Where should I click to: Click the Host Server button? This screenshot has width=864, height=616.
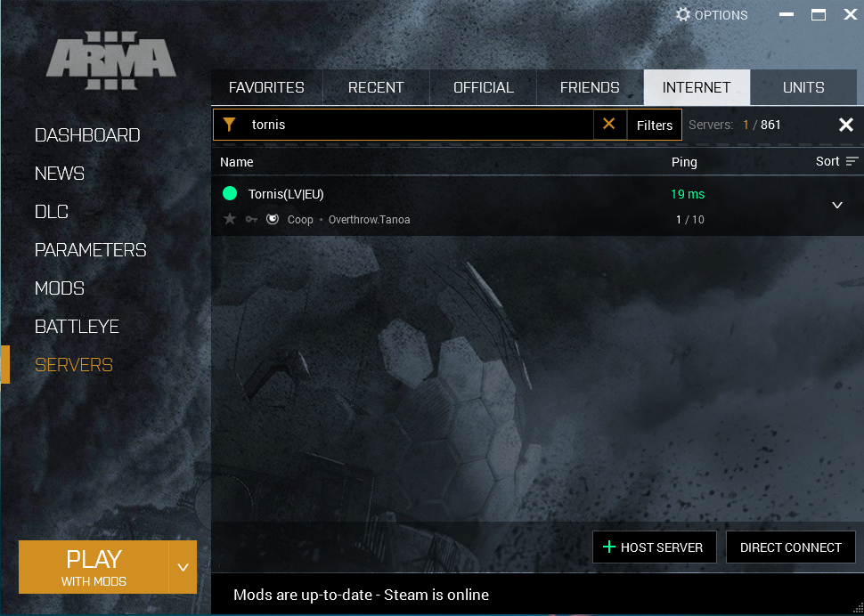(654, 547)
